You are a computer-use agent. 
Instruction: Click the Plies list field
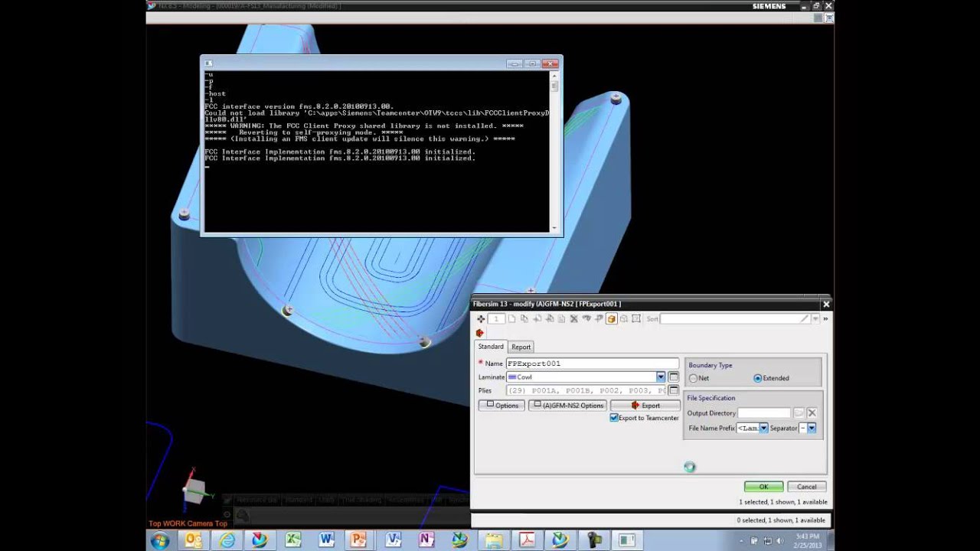point(586,390)
